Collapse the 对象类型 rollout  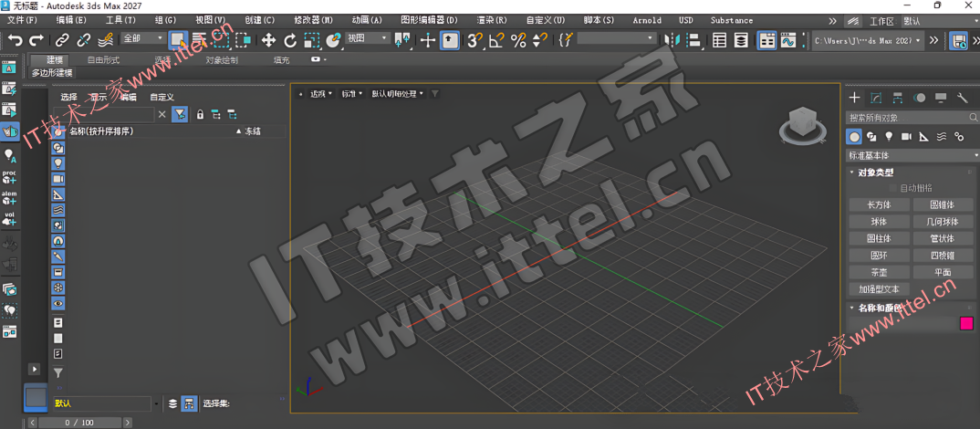pos(876,173)
